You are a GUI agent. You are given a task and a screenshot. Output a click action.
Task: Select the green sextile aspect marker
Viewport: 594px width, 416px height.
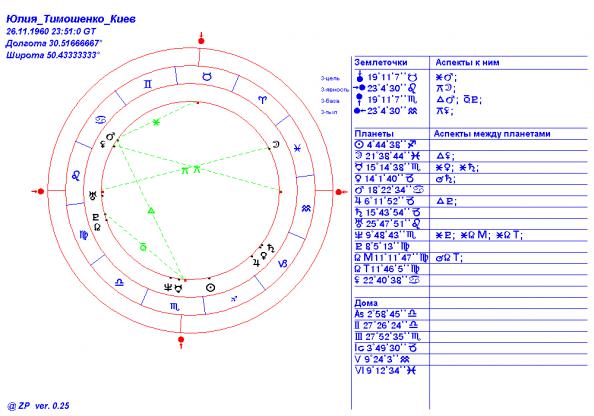point(156,122)
